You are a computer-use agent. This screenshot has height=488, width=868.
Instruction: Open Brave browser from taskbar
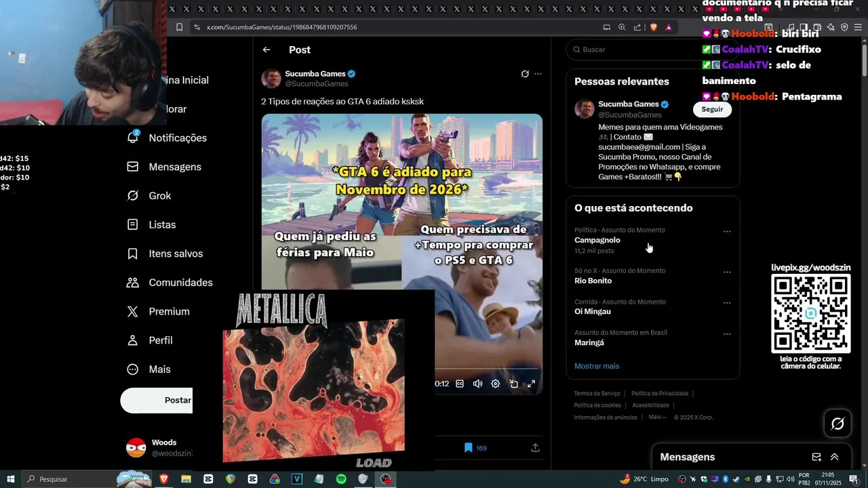(164, 479)
